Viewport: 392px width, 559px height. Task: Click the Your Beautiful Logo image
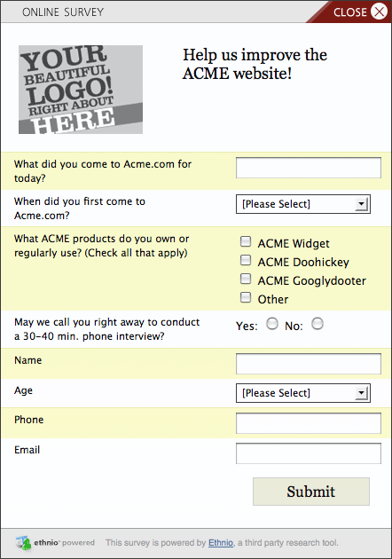point(81,90)
